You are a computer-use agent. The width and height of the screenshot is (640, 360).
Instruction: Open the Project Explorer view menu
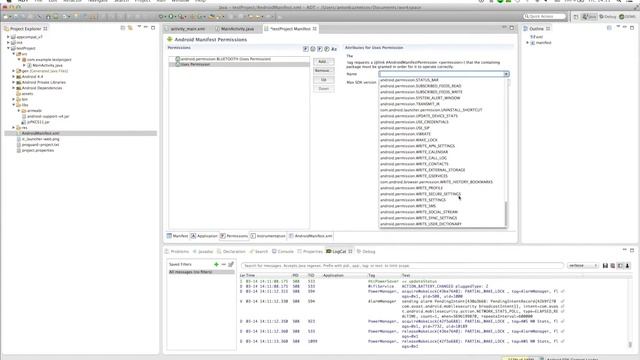tap(139, 27)
